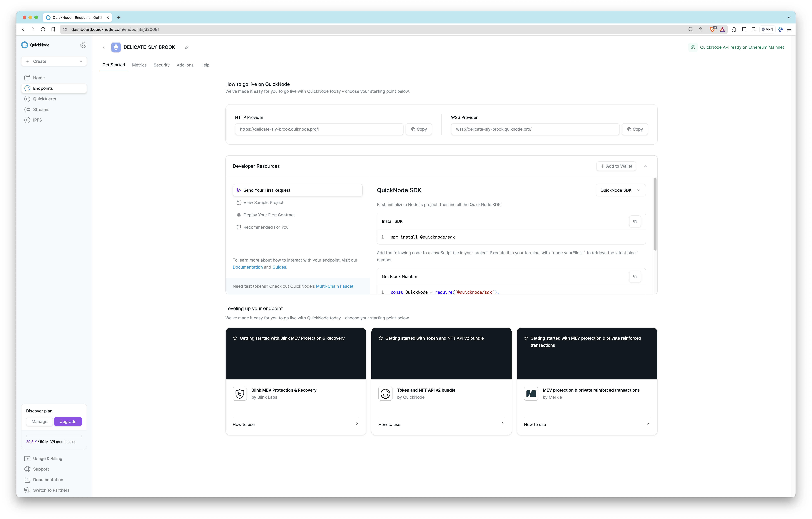Open the Help tab
Viewport: 812px width, 519px height.
(x=205, y=65)
